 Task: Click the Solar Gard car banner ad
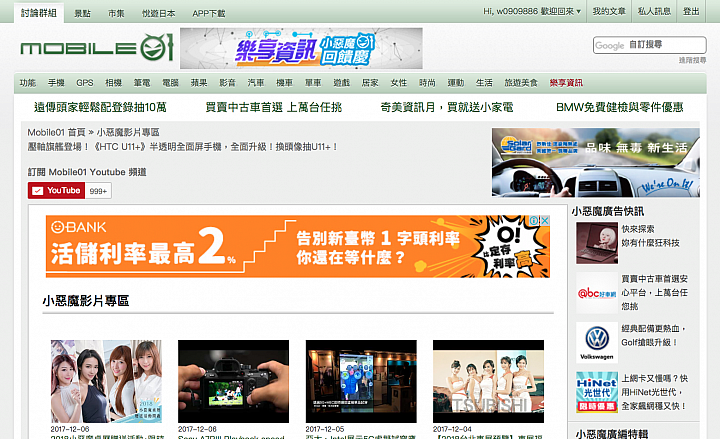pyautogui.click(x=596, y=163)
